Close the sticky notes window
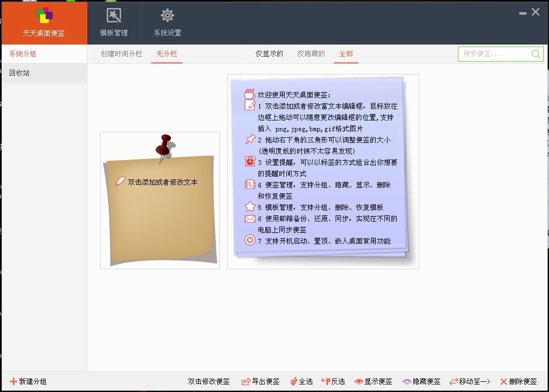 [x=536, y=12]
